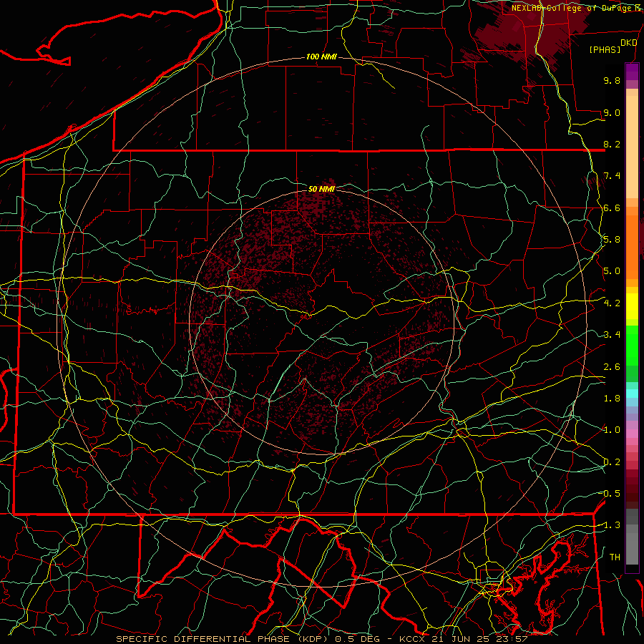Click the 5.8 value on the color scale
This screenshot has width=644, height=644.
click(x=612, y=240)
